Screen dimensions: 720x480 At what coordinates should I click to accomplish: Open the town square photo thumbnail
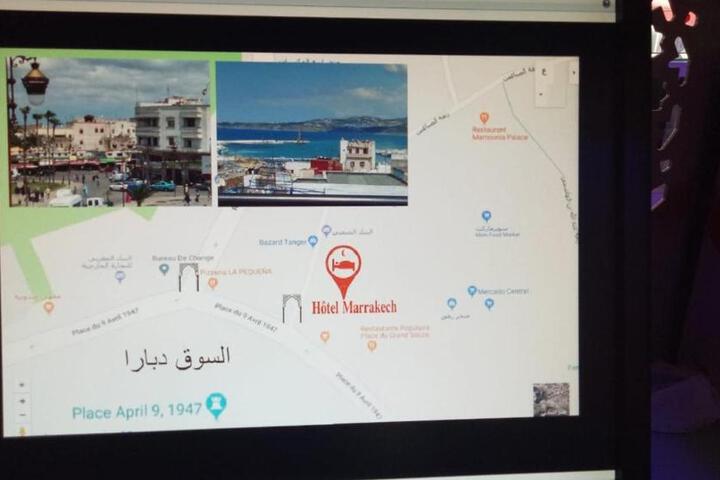[109, 132]
